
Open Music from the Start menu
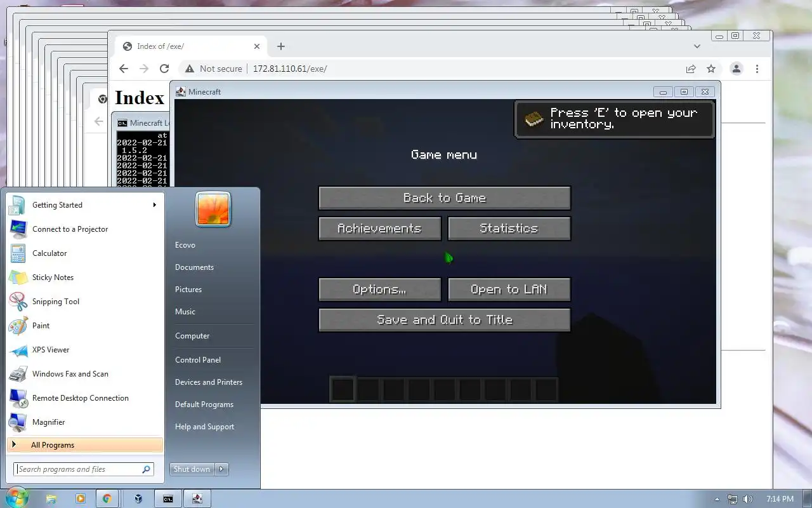(x=185, y=312)
